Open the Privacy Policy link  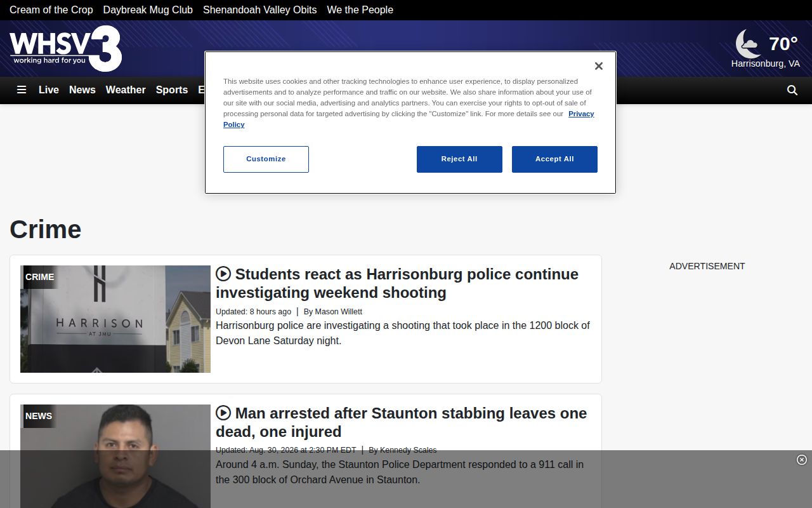click(581, 114)
